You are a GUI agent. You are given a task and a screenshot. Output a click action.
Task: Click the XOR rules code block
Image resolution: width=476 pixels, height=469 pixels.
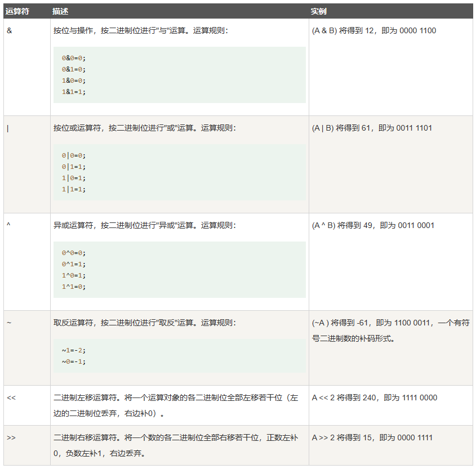[x=180, y=269]
